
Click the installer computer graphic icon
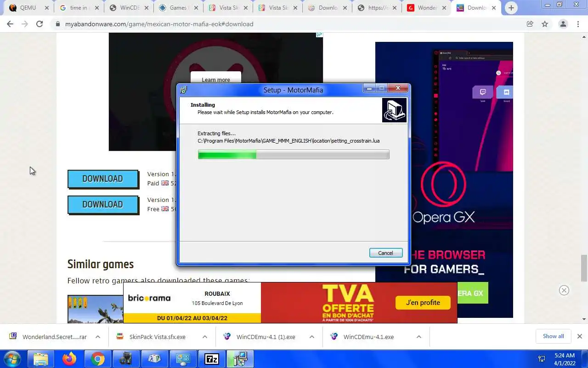click(394, 110)
